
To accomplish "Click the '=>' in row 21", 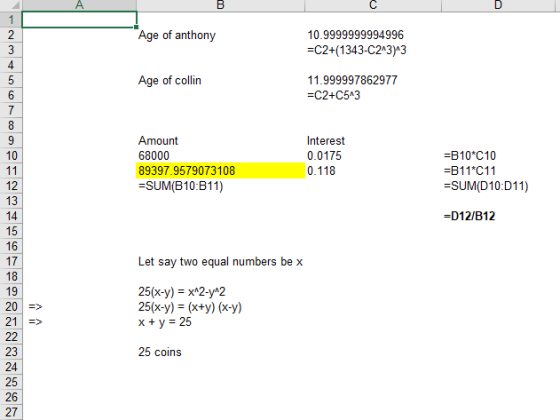I will coord(35,322).
